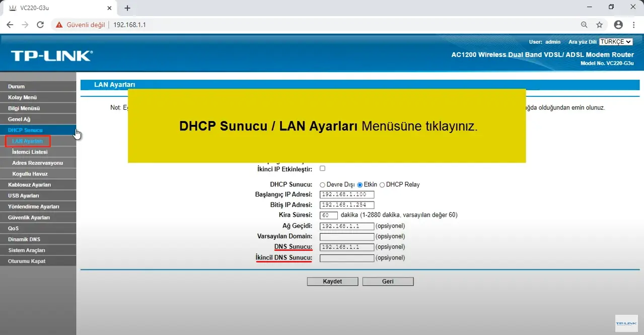Go back in Chrome with the back arrow
This screenshot has height=335, width=644.
10,25
